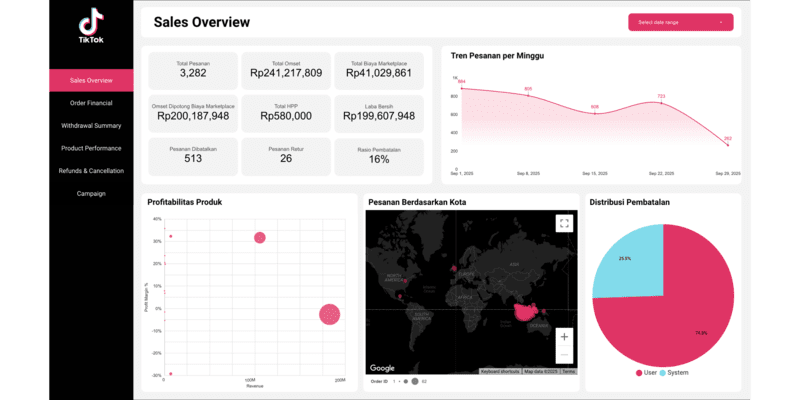
Task: Go to Withdrawal Summary page
Action: tap(91, 125)
